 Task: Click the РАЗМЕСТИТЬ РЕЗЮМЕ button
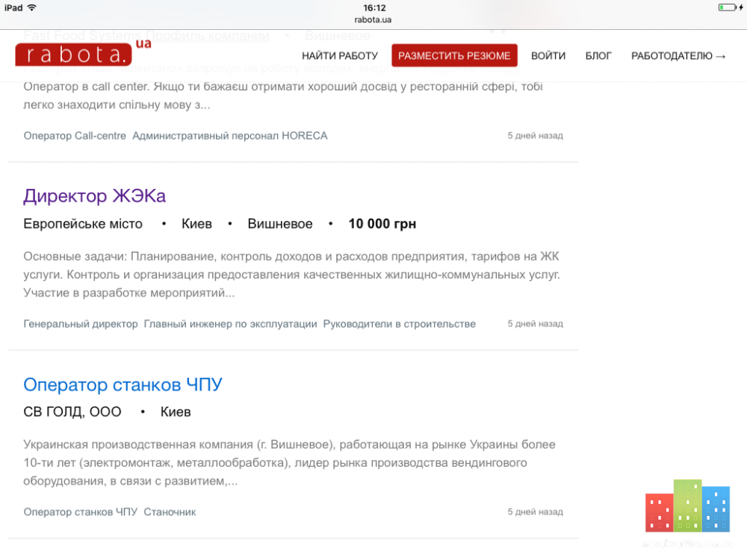tap(454, 56)
